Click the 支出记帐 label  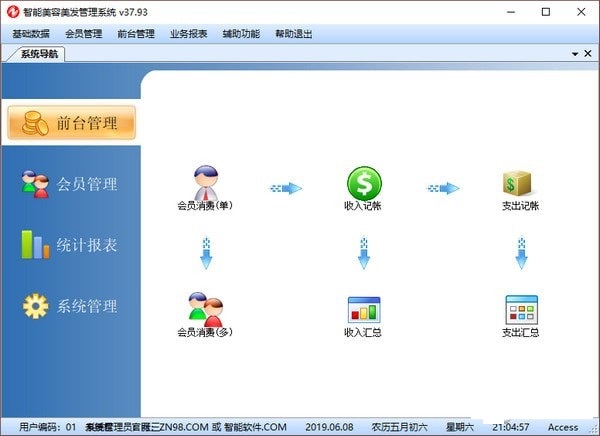pyautogui.click(x=520, y=206)
